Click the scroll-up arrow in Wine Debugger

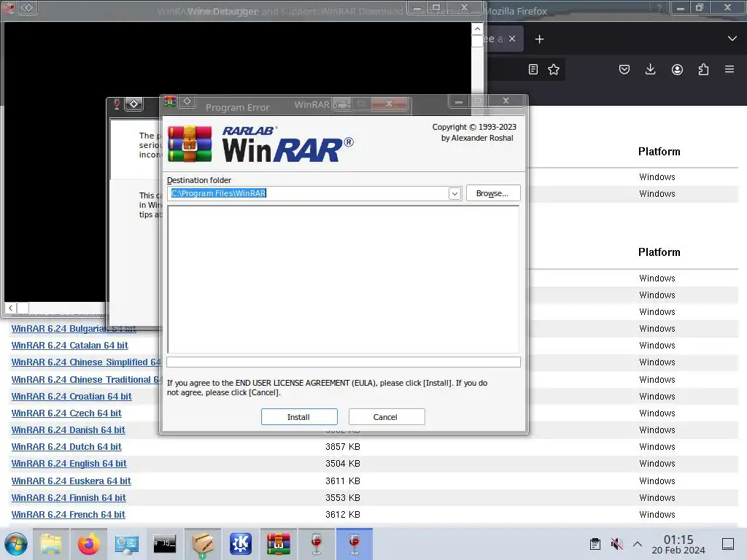coord(477,29)
